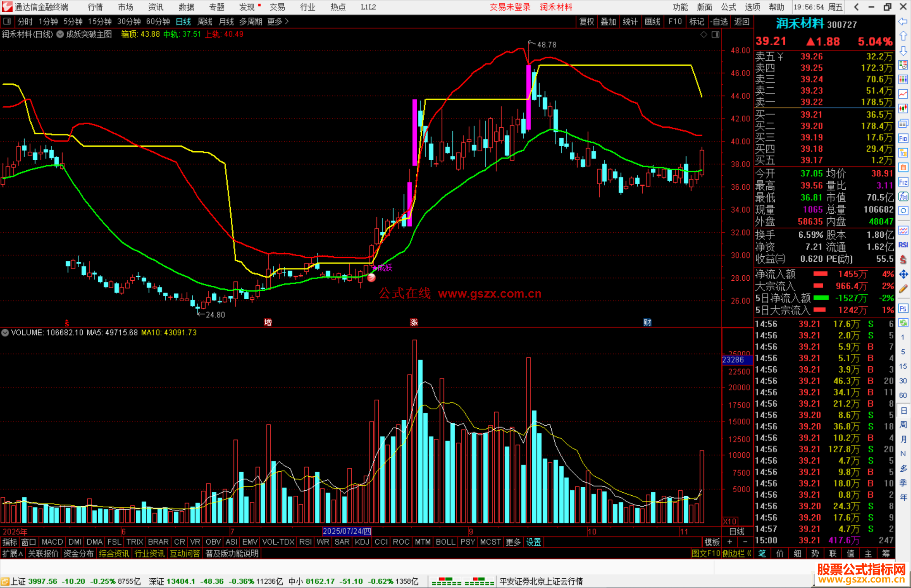Toggle the 成妖突破主图 indicator circle marker
This screenshot has width=911, height=588.
(x=60, y=35)
